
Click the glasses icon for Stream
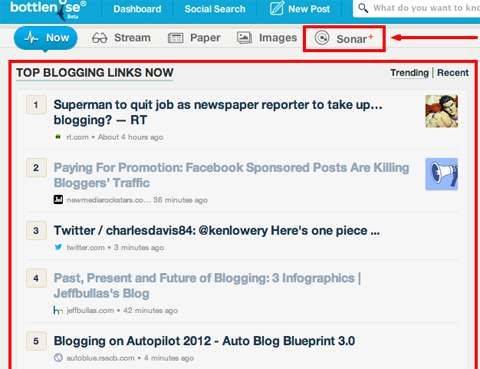(x=100, y=38)
